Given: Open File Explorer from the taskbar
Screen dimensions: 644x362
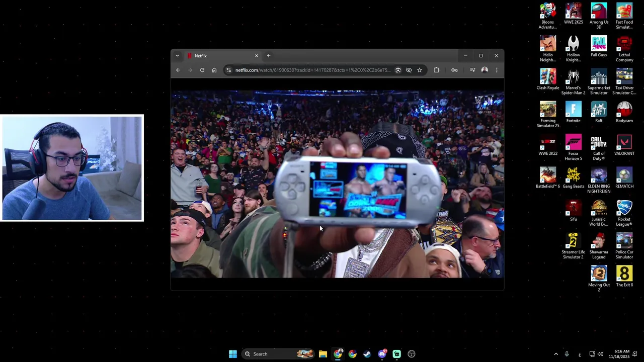Looking at the screenshot, I should coord(323,354).
